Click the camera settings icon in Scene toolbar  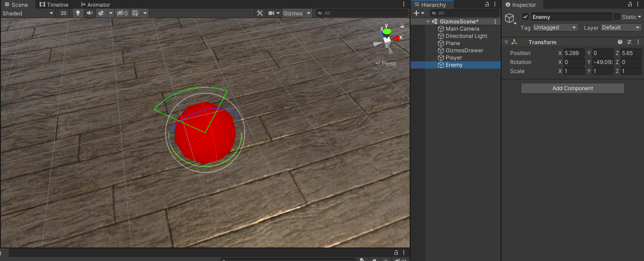click(272, 13)
